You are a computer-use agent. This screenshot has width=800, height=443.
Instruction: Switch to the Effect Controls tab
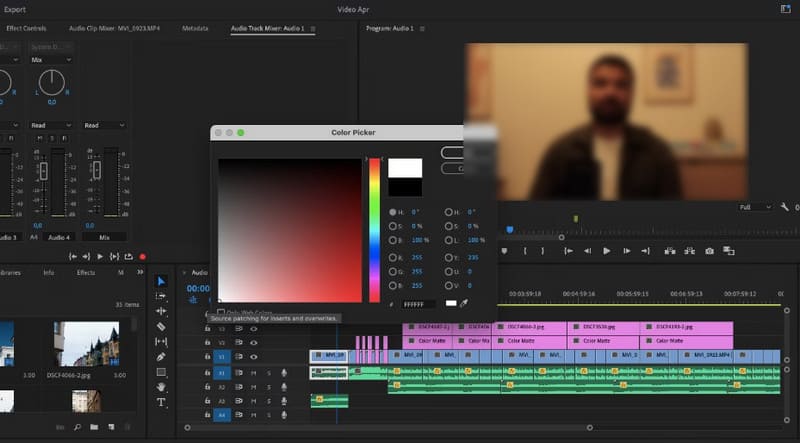[x=27, y=28]
